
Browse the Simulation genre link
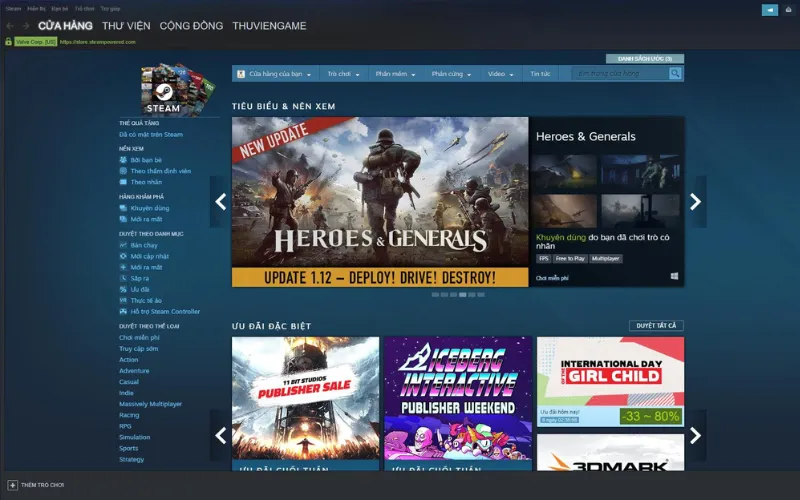pyautogui.click(x=135, y=437)
